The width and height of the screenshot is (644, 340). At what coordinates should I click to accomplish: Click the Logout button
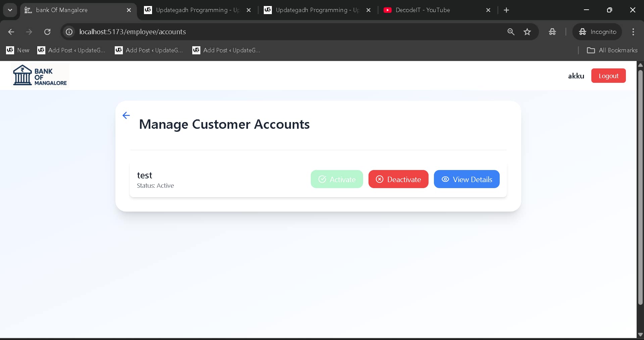[x=608, y=75]
